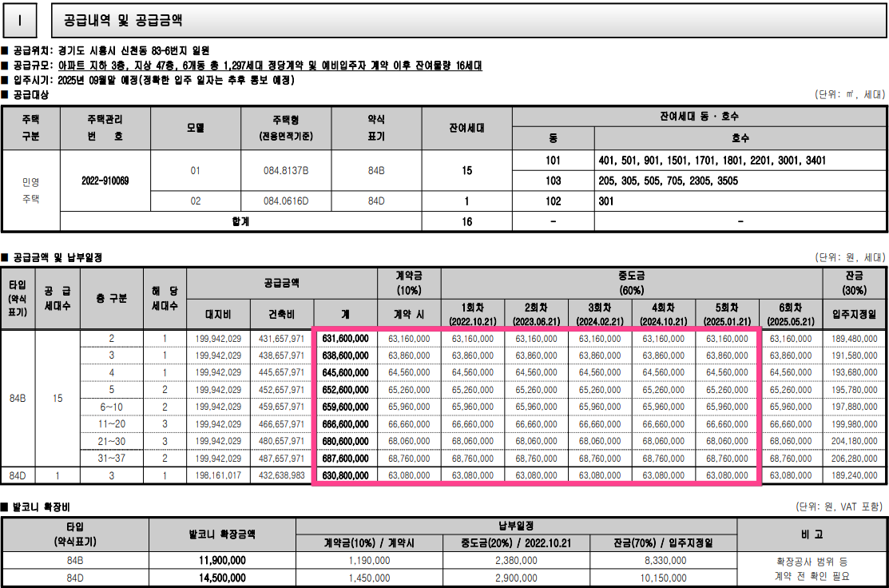
Task: Click balcony deposit 1,450,000
Action: pos(369,578)
